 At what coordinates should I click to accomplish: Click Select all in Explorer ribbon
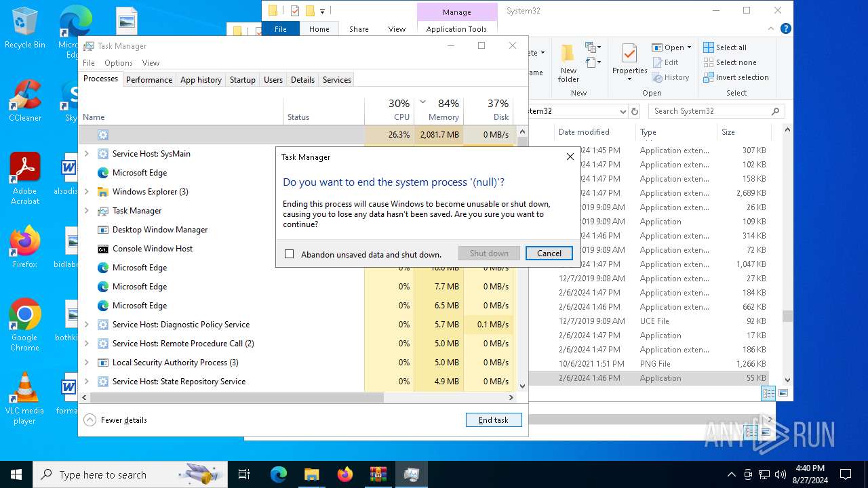(725, 47)
